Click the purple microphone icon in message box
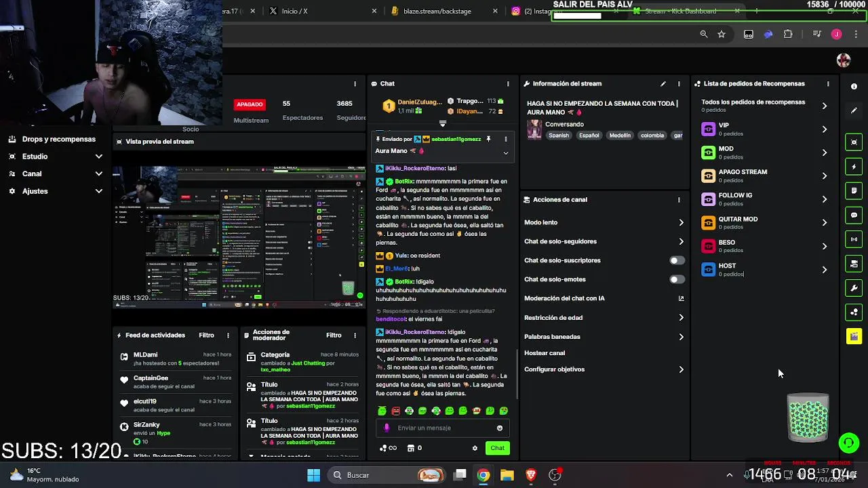Screen dimensions: 868x488 click(387, 428)
